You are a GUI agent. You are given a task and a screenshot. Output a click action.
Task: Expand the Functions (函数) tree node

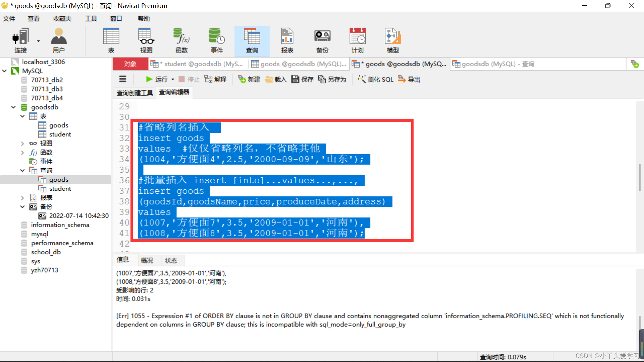point(22,153)
